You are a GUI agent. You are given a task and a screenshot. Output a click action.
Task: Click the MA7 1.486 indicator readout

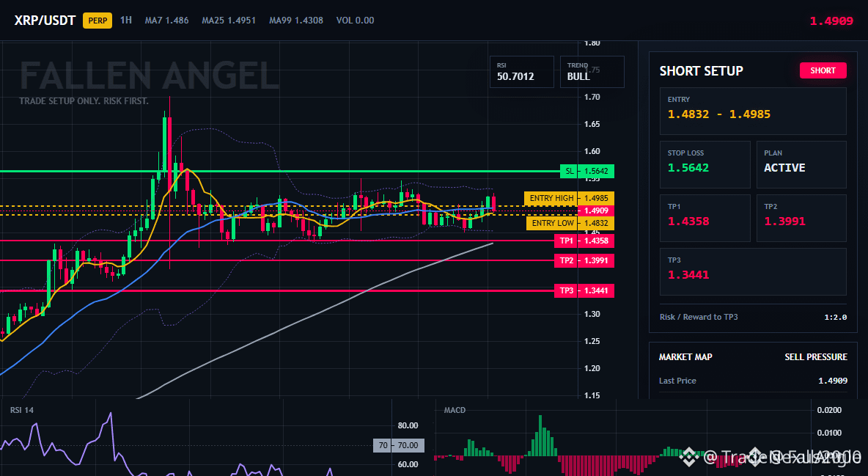click(166, 21)
